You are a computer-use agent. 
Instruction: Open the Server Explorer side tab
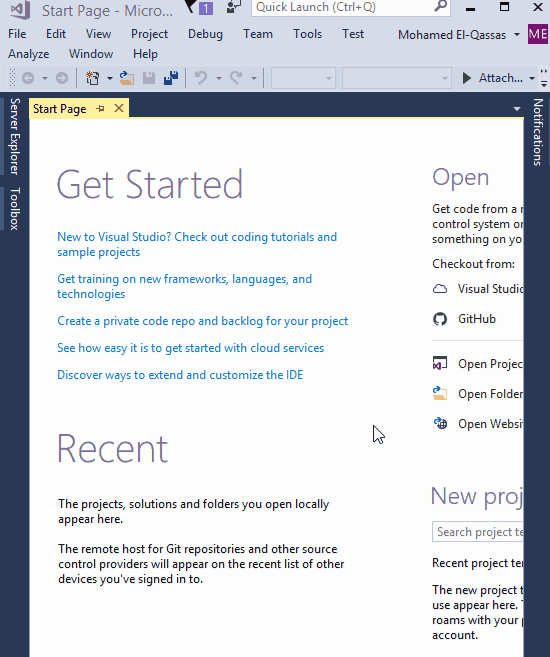pos(14,136)
